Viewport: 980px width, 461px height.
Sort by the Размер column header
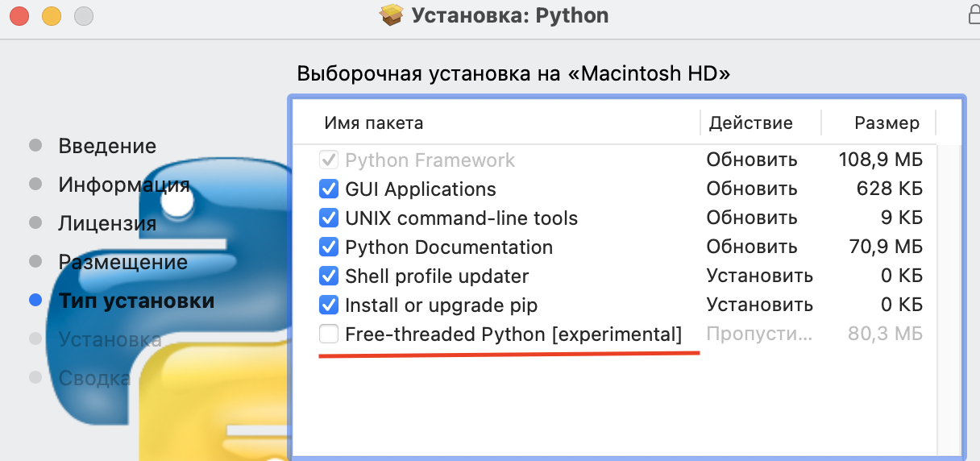887,123
